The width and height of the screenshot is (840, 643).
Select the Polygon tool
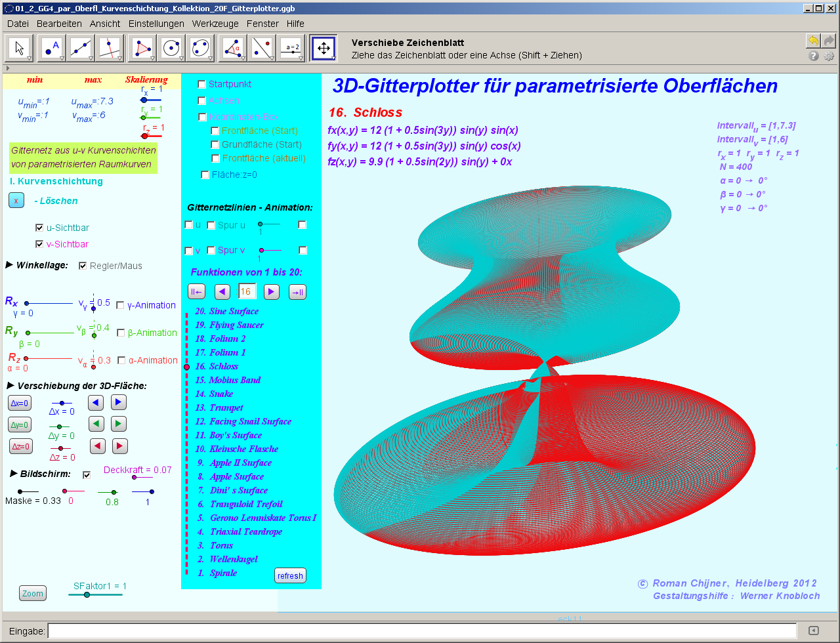click(x=142, y=49)
